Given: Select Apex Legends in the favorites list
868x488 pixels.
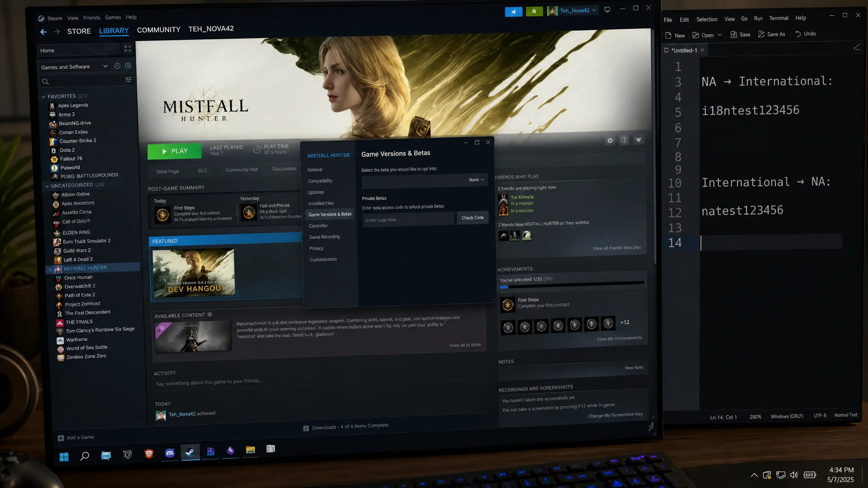Looking at the screenshot, I should [x=73, y=105].
